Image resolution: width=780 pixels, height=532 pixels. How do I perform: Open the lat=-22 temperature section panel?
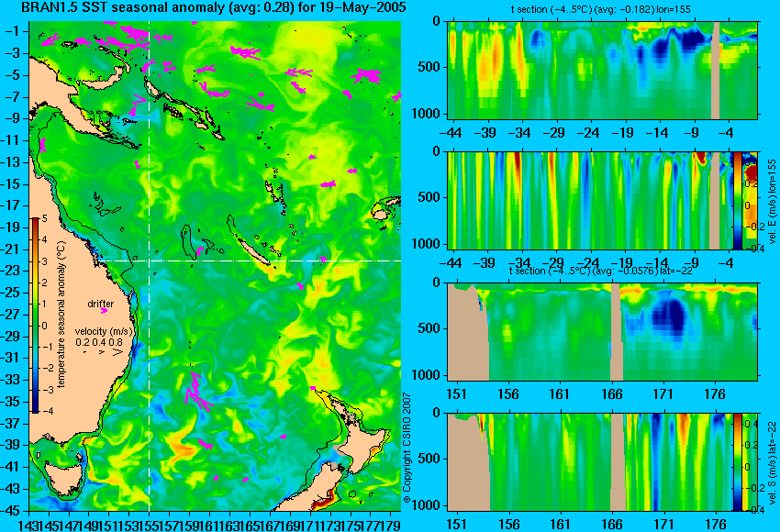602,332
